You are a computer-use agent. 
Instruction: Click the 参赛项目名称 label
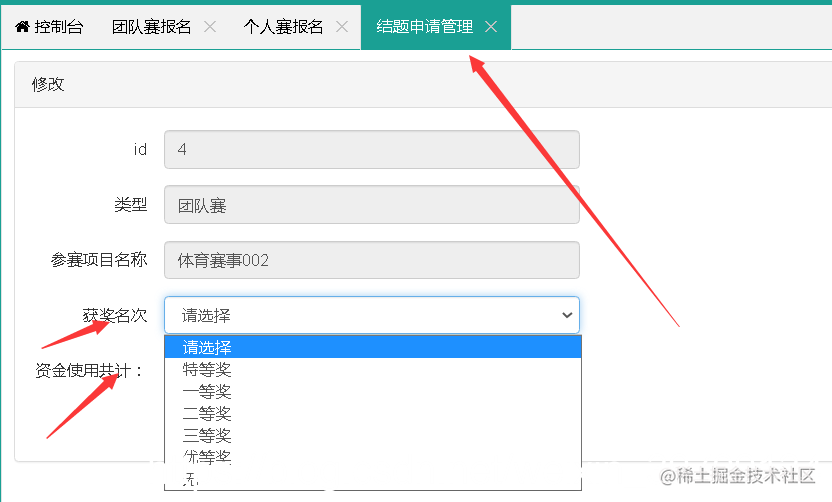coord(99,260)
